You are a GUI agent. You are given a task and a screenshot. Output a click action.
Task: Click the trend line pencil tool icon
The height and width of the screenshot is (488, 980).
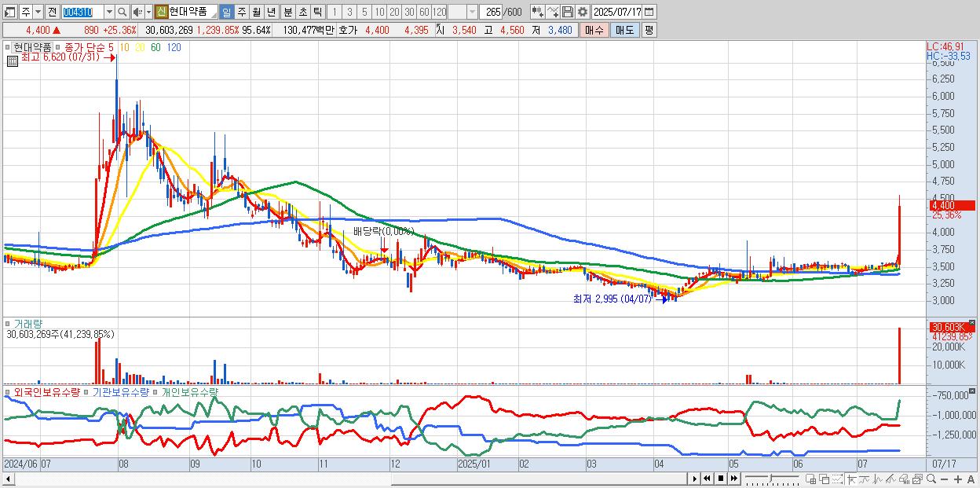pyautogui.click(x=890, y=479)
